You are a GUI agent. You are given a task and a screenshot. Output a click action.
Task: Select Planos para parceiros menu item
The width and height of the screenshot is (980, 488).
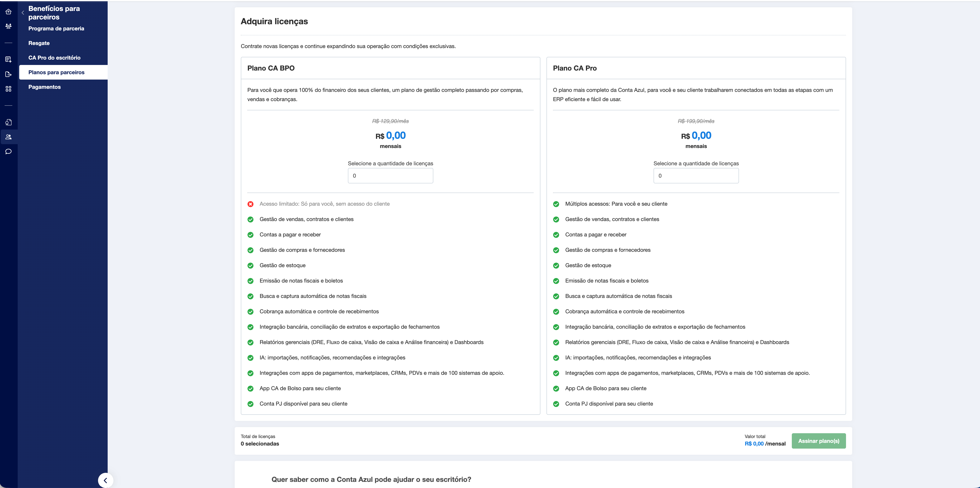pyautogui.click(x=63, y=72)
